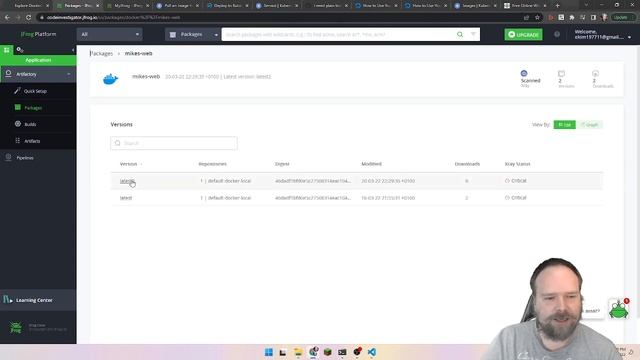The image size is (640, 360).
Task: Switch view to List
Action: tap(564, 124)
